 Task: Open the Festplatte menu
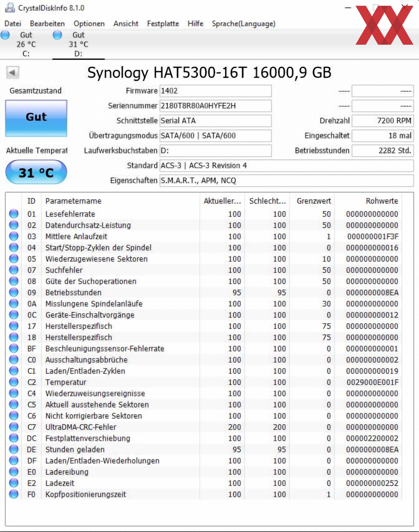(163, 24)
